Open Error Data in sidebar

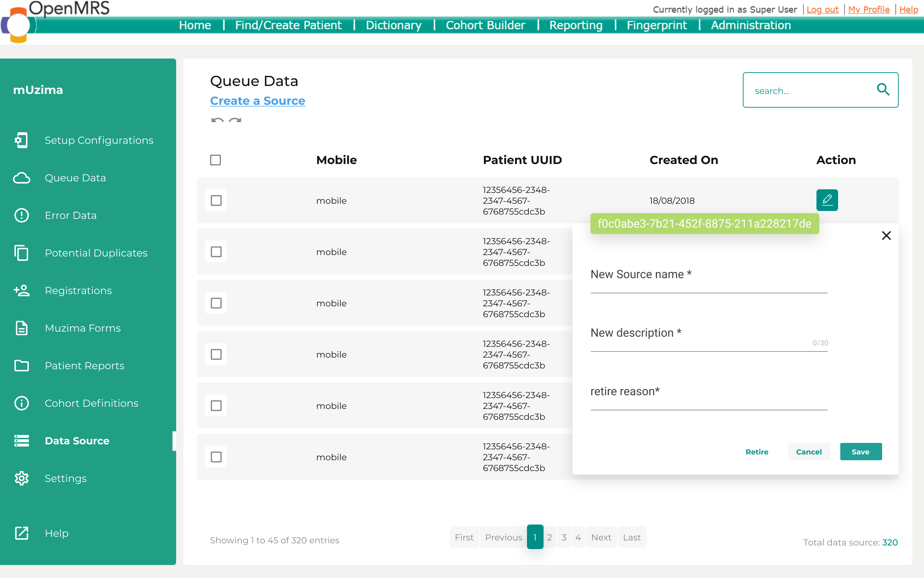point(71,215)
